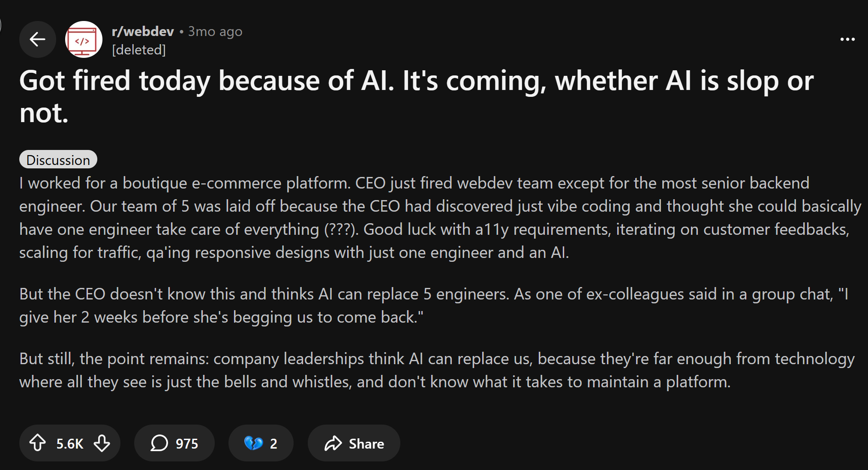The height and width of the screenshot is (470, 868).
Task: Click the paragraph starting "But still, the point remains"
Action: 429,370
